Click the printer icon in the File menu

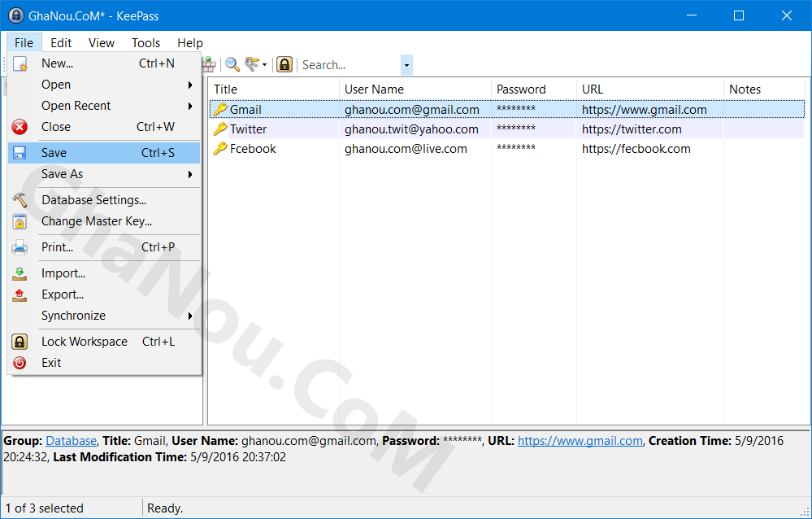[x=20, y=247]
